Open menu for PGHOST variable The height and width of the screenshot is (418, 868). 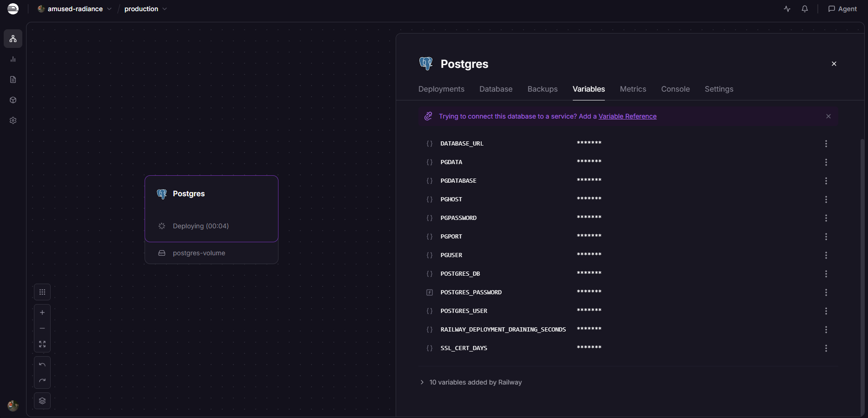click(x=826, y=199)
